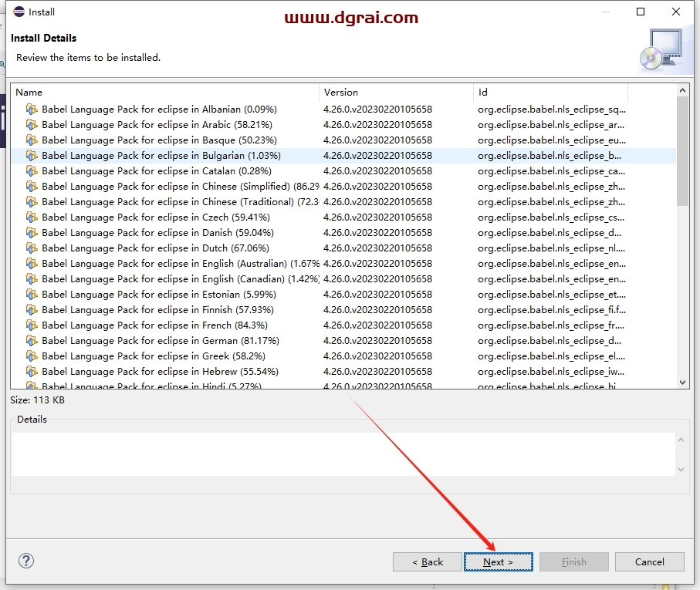Select "Babel Language Pack for eclipse in Bulgarian (1.03%)"

pyautogui.click(x=161, y=156)
